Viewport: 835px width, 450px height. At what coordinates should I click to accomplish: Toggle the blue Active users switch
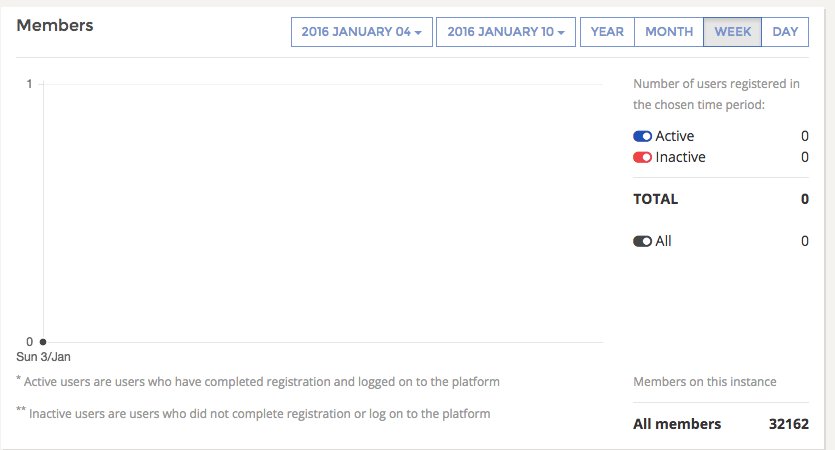click(642, 136)
